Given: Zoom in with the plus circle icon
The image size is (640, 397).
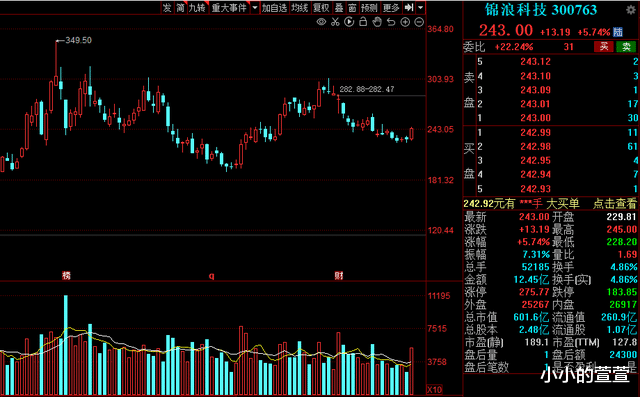Looking at the screenshot, I should [405, 22].
